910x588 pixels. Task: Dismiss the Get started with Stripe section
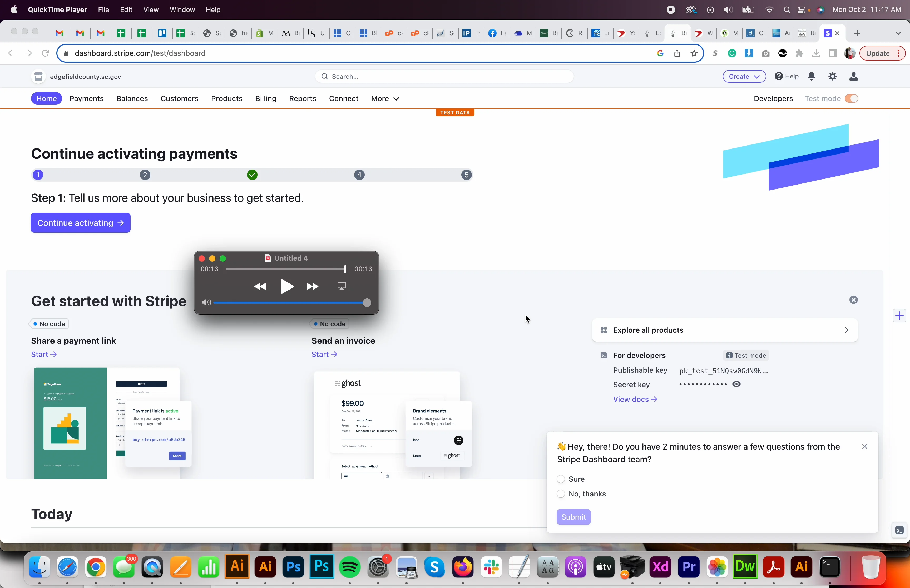coord(853,300)
